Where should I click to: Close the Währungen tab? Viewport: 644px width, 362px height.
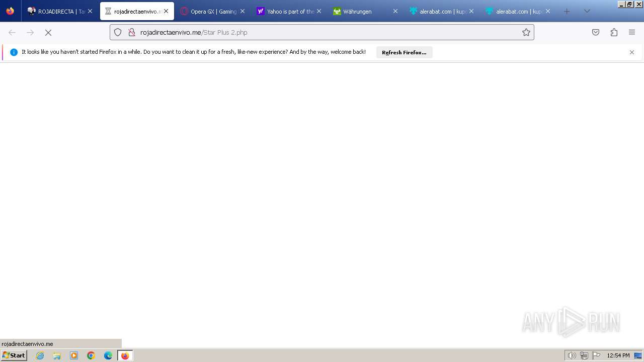pos(395,11)
